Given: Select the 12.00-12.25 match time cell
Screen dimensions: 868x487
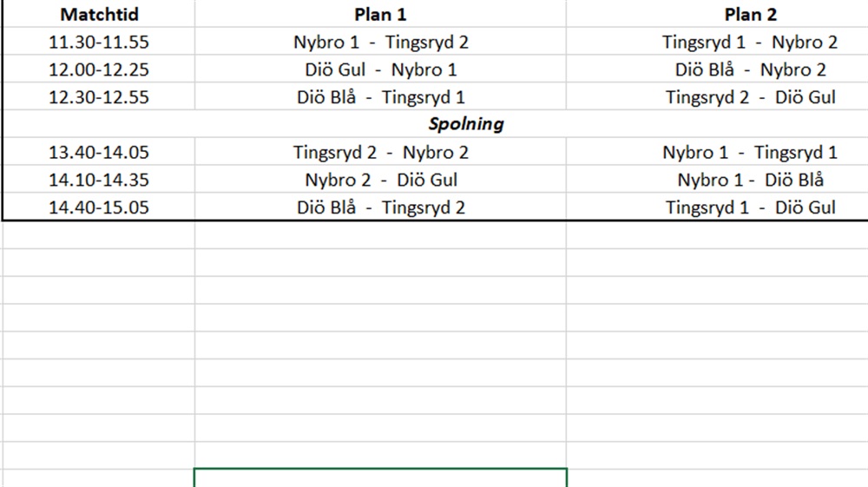Looking at the screenshot, I should pyautogui.click(x=99, y=69).
